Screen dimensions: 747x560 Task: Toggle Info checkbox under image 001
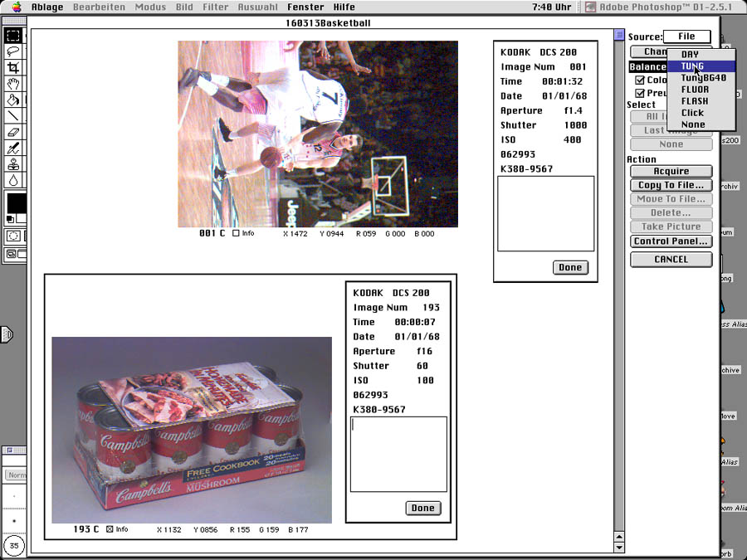(236, 233)
